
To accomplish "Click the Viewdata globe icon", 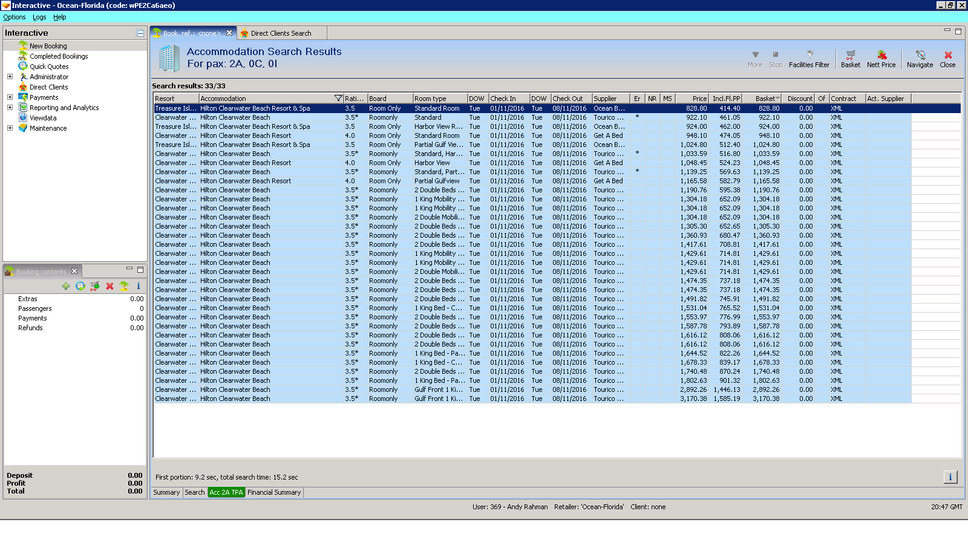I will point(23,117).
